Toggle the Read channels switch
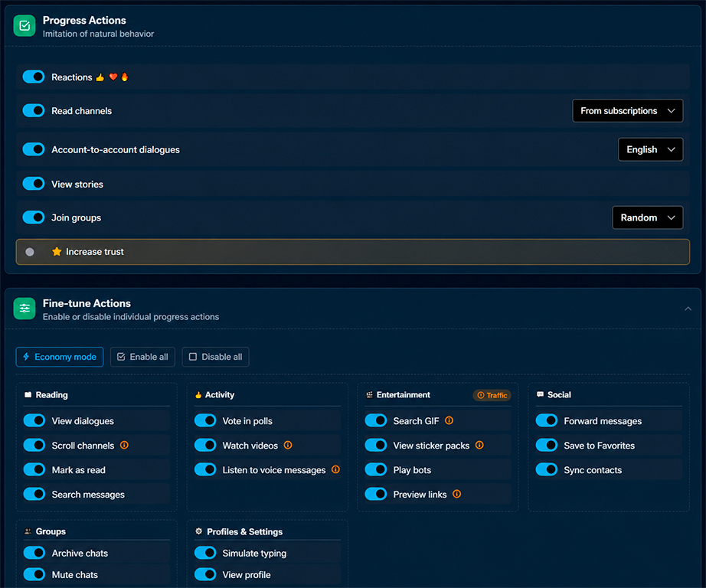 [x=34, y=110]
